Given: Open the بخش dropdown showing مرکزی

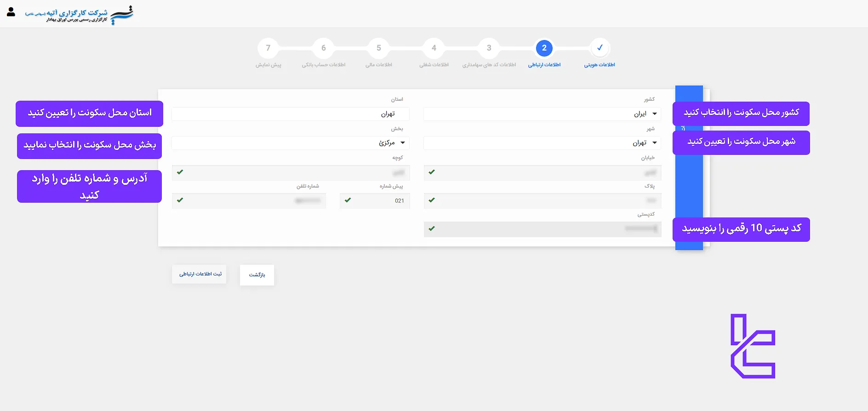Looking at the screenshot, I should point(291,143).
